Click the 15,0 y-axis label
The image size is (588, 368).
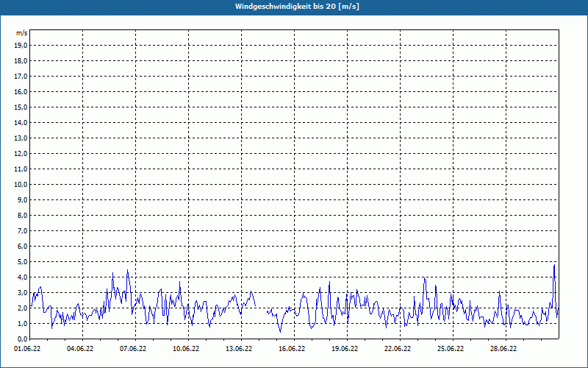pos(21,107)
